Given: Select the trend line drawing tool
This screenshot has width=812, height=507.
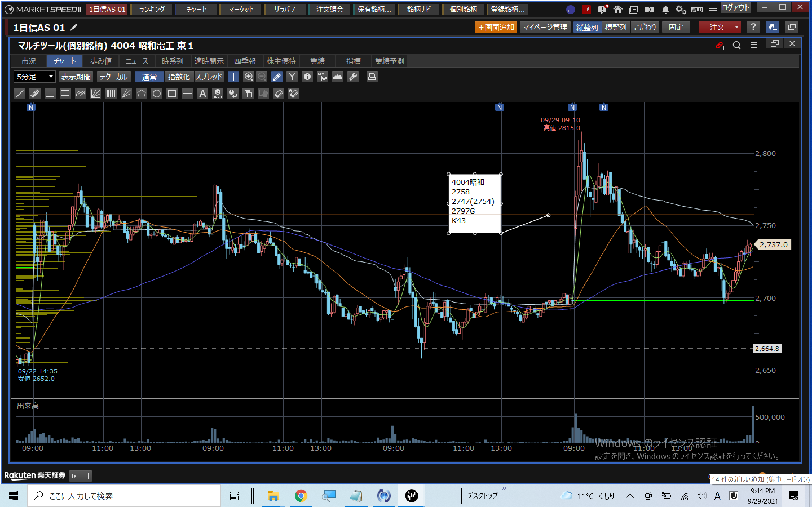Looking at the screenshot, I should pos(20,94).
